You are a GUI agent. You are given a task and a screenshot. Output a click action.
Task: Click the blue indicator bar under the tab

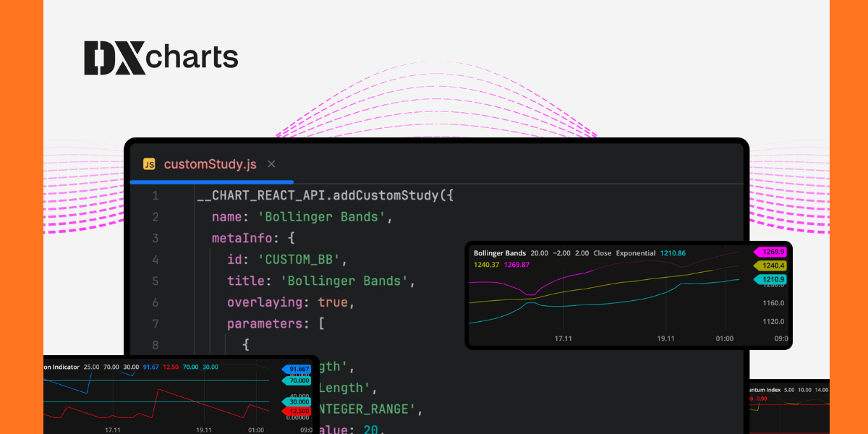(212, 182)
